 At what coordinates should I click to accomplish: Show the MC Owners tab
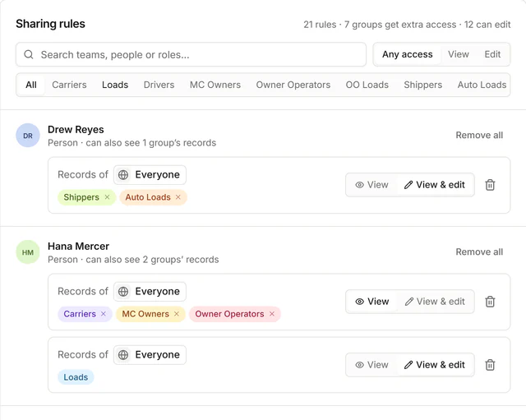[215, 85]
